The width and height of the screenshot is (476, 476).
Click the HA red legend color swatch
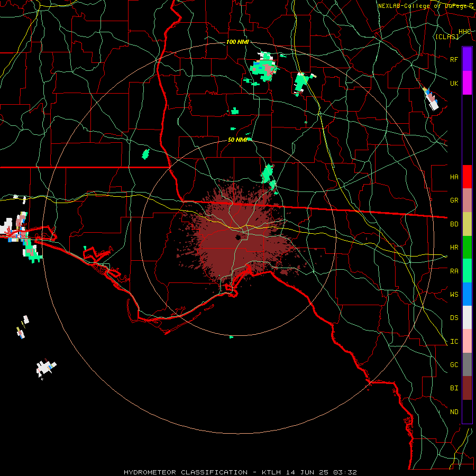[467, 177]
